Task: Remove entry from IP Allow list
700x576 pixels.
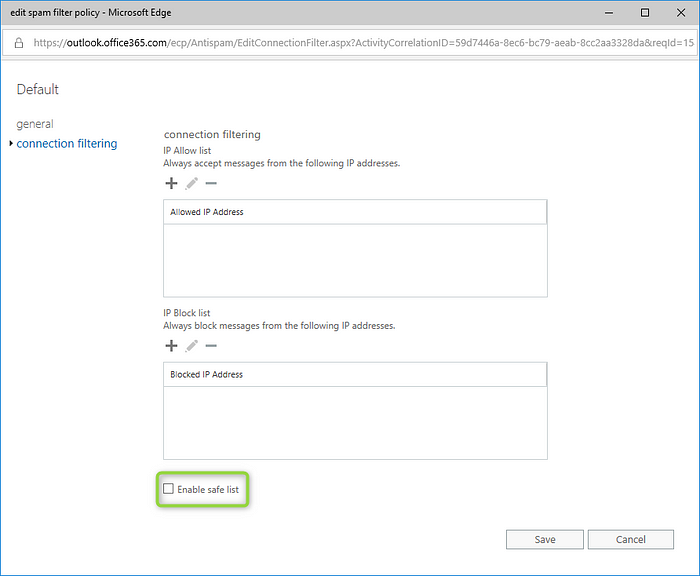Action: point(211,183)
